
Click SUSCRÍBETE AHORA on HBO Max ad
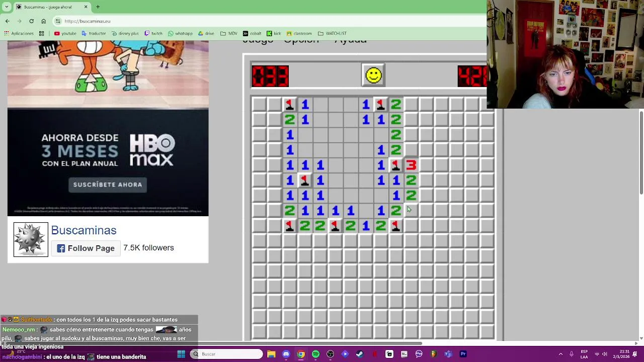coord(108,185)
